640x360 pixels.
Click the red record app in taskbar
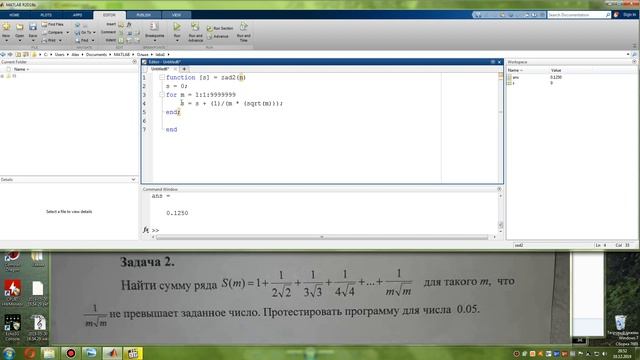(x=71, y=353)
